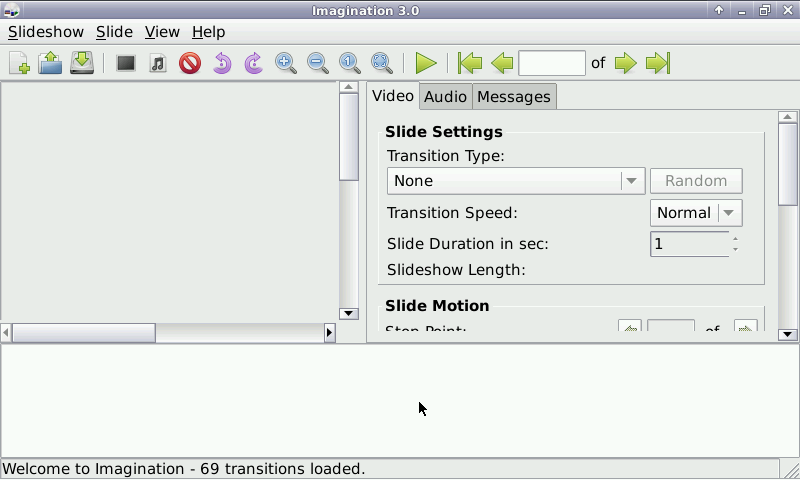Click the 'Slideshow Length:' label
This screenshot has height=480, width=800.
click(x=456, y=270)
